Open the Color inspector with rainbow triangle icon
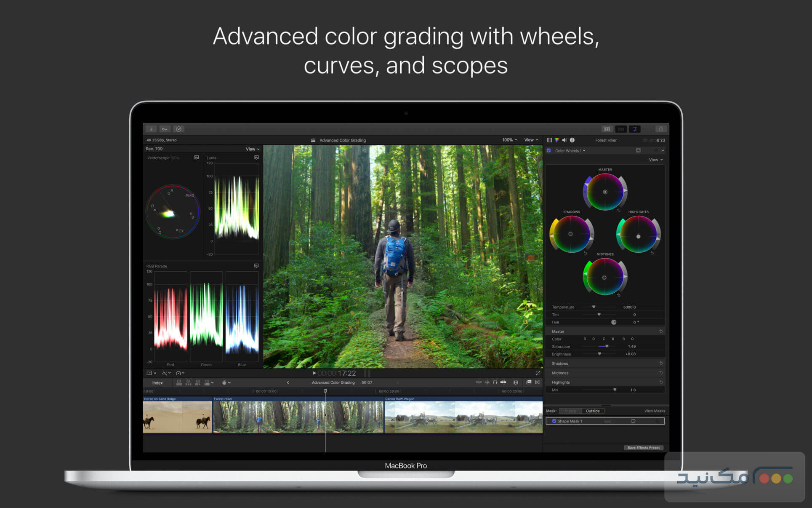 557,140
